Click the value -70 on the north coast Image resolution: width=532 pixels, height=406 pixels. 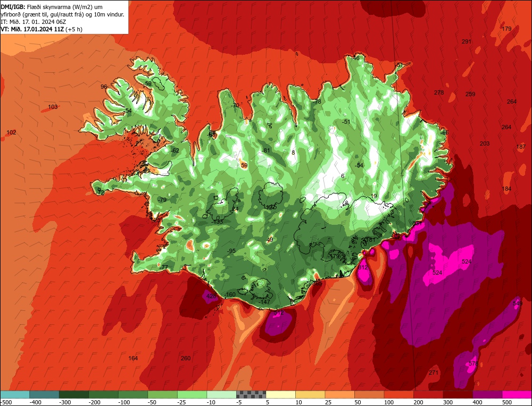[235, 105]
